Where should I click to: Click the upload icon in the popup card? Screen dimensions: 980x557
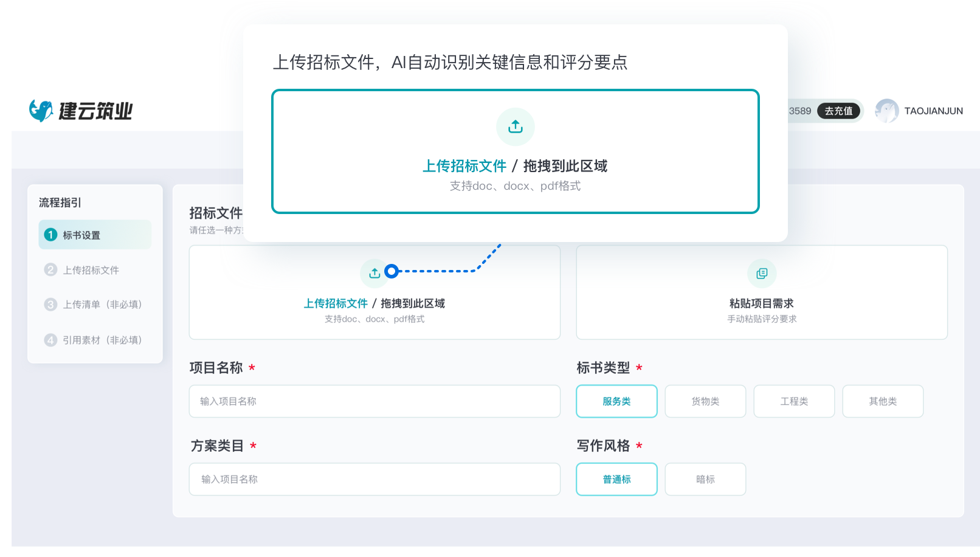click(515, 126)
